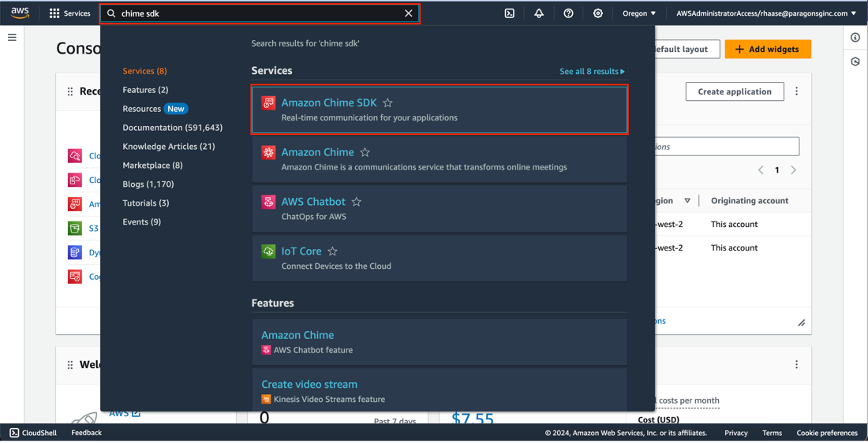Open CloudShell in the footer bar

(x=33, y=433)
